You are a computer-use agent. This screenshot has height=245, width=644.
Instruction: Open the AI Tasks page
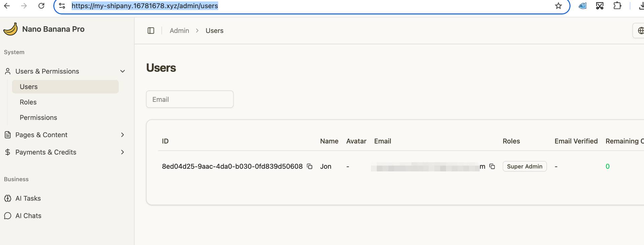pyautogui.click(x=28, y=198)
